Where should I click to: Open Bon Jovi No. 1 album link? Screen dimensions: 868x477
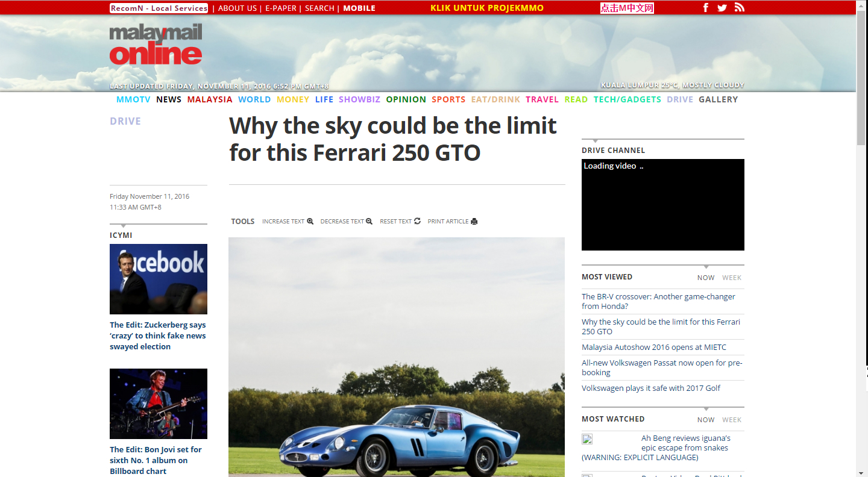(156, 460)
